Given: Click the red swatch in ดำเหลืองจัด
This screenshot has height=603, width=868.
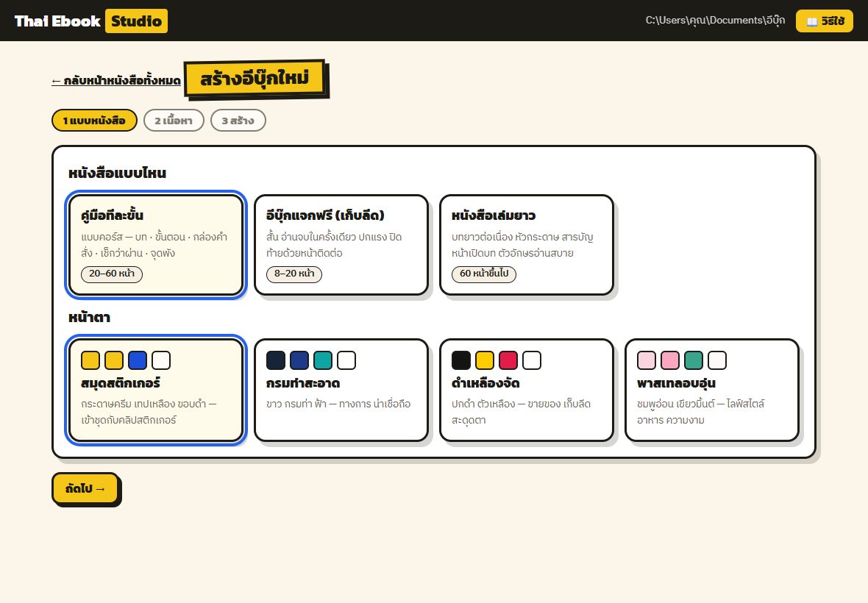Looking at the screenshot, I should 508,360.
